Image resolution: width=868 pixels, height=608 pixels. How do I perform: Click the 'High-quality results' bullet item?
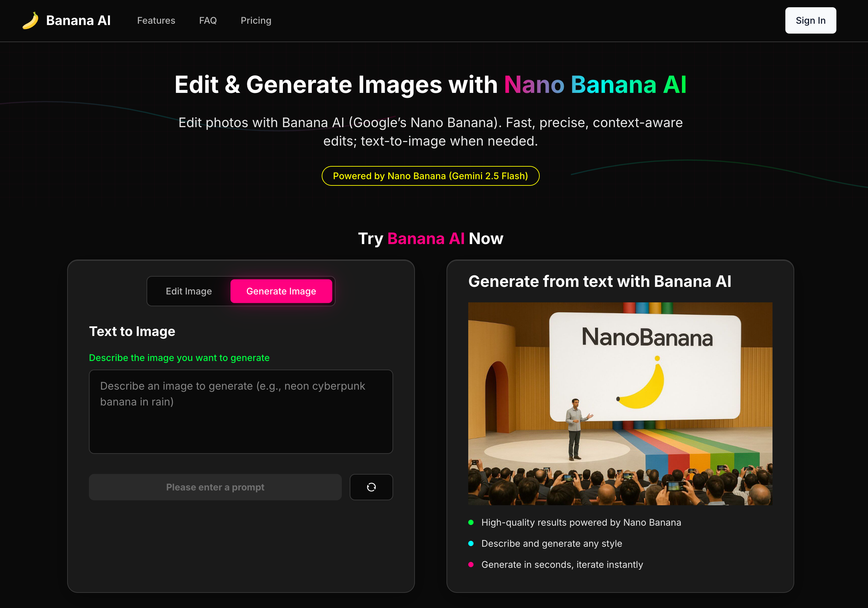click(581, 523)
